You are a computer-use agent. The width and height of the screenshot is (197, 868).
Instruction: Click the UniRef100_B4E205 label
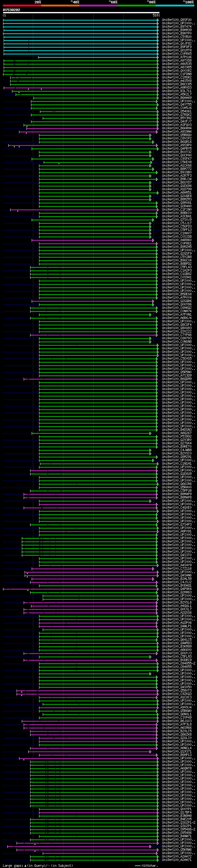click(x=177, y=819)
